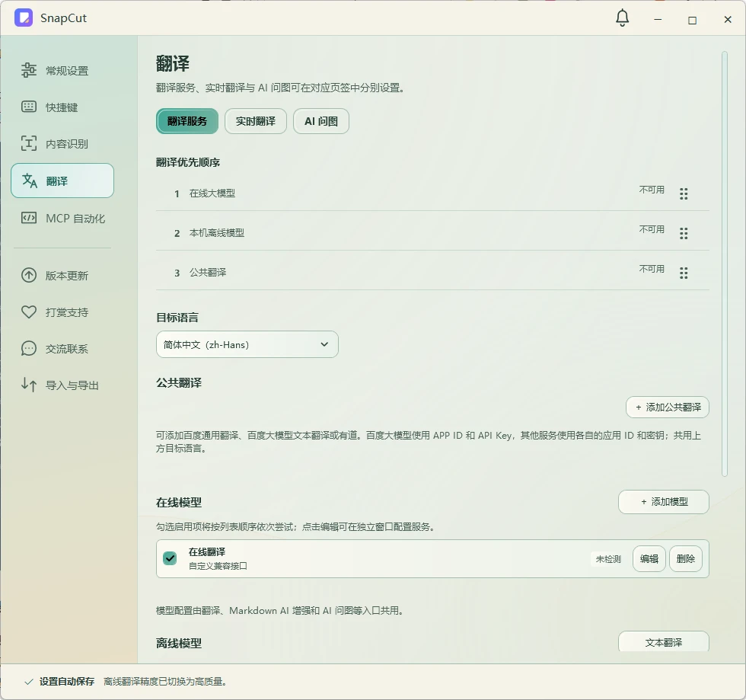
Task: Open 交流联系 page
Action: point(62,349)
